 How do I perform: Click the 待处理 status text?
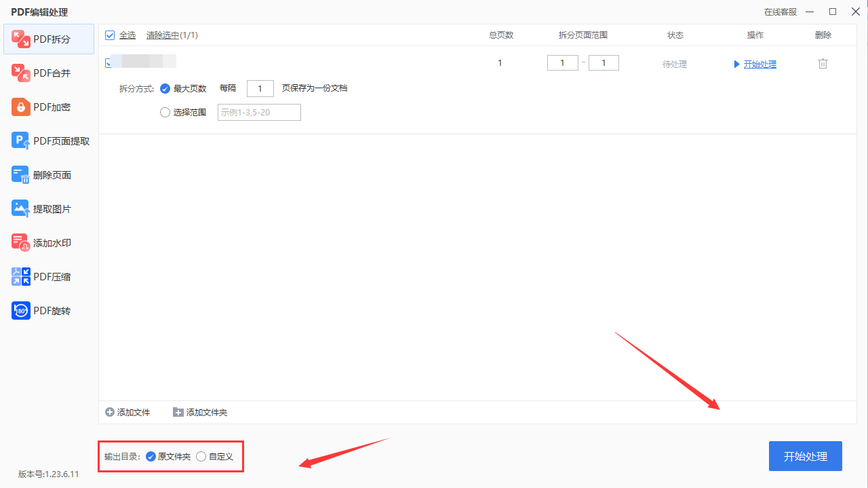pos(675,64)
